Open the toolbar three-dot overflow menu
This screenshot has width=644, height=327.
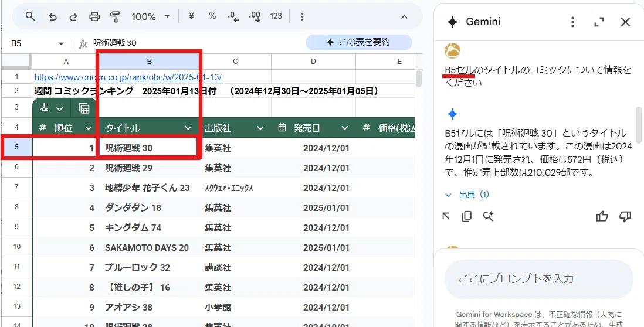302,16
